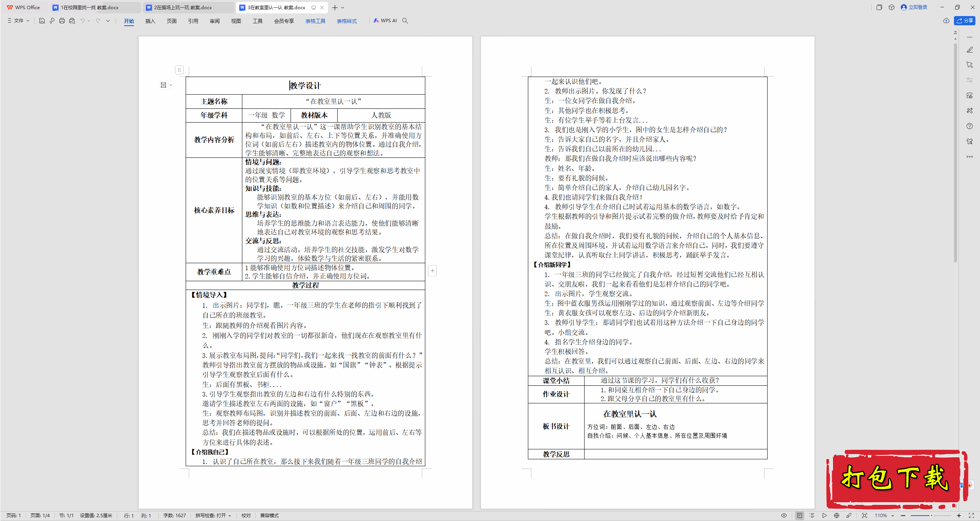The width and height of the screenshot is (980, 521).
Task: Switch to the 开始 ribbon tab
Action: 129,21
